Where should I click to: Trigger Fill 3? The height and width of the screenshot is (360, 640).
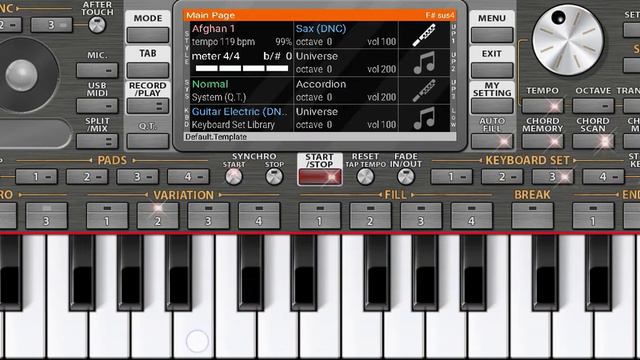[421, 216]
